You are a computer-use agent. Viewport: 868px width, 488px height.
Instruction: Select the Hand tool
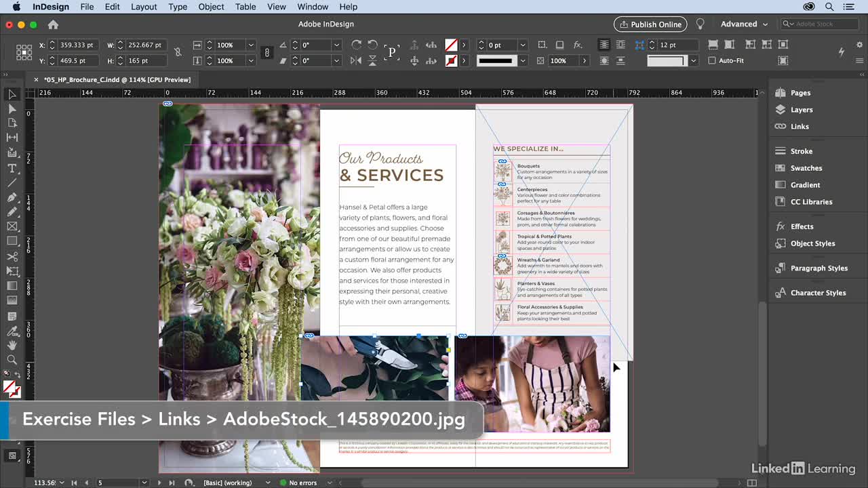12,345
